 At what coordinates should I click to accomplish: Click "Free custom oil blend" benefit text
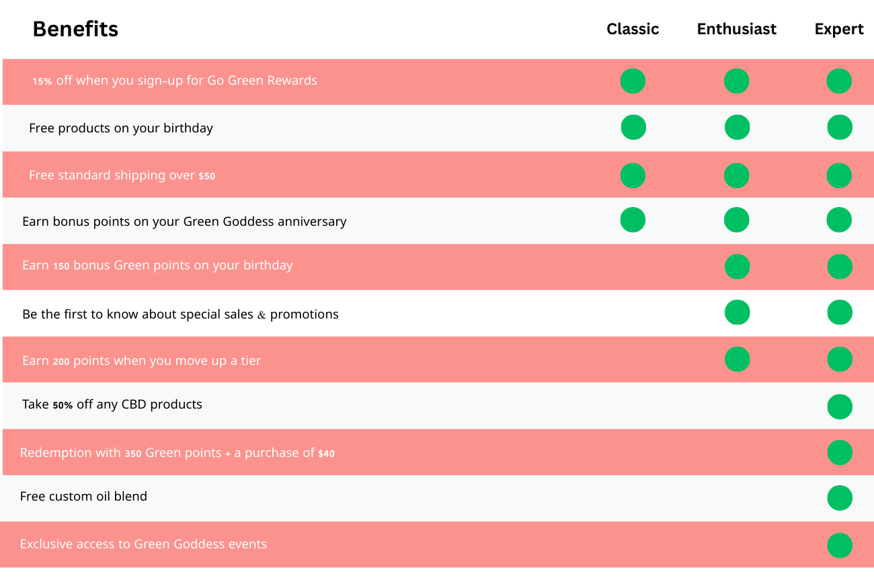click(83, 497)
